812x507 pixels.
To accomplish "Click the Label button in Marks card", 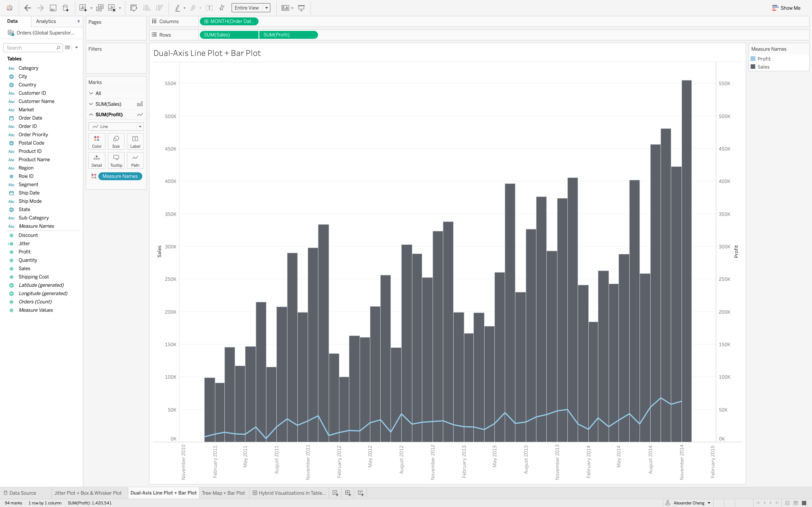I will point(135,141).
